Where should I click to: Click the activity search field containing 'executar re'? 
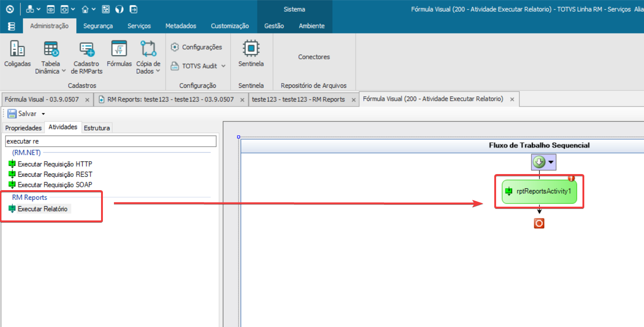click(110, 141)
